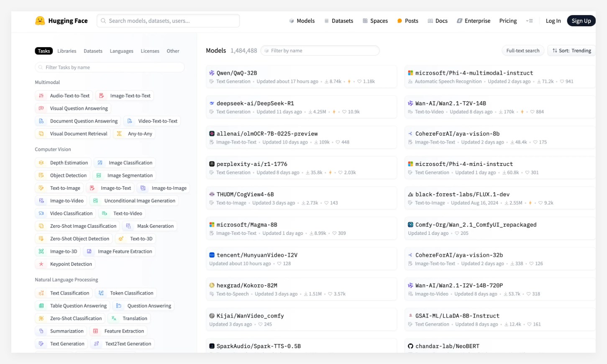Click the Microsoft logo beside Phi-4-multimodal-instruct
Image resolution: width=607 pixels, height=364 pixels.
point(410,73)
